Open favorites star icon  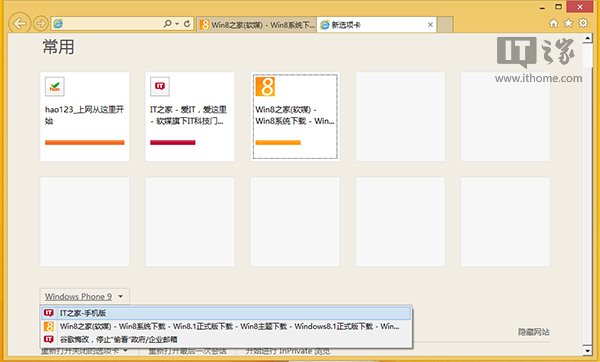[x=568, y=23]
